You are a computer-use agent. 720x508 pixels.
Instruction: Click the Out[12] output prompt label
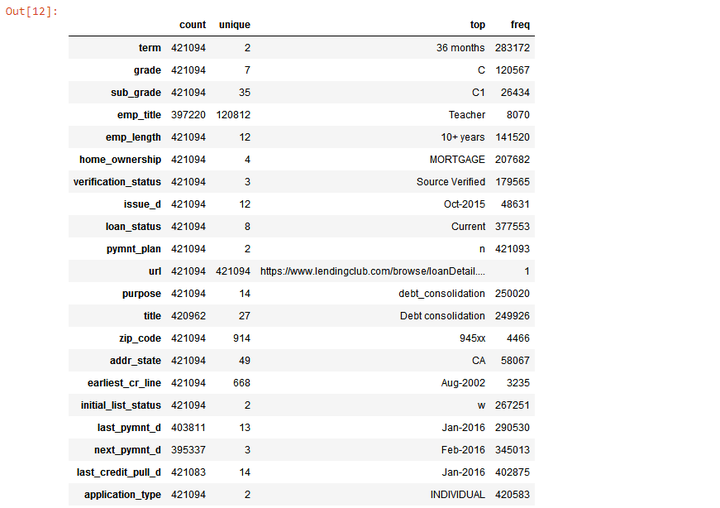pyautogui.click(x=32, y=10)
